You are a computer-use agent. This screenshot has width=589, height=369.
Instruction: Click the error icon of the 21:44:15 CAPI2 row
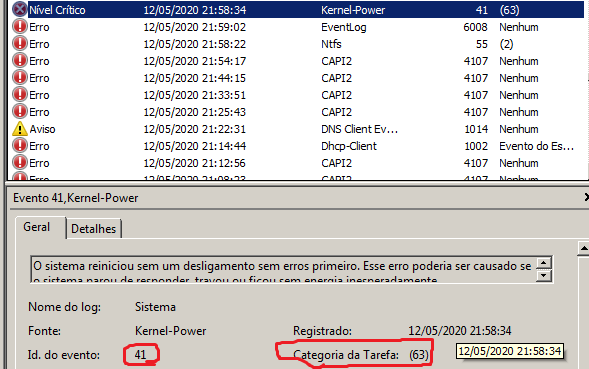tap(20, 77)
